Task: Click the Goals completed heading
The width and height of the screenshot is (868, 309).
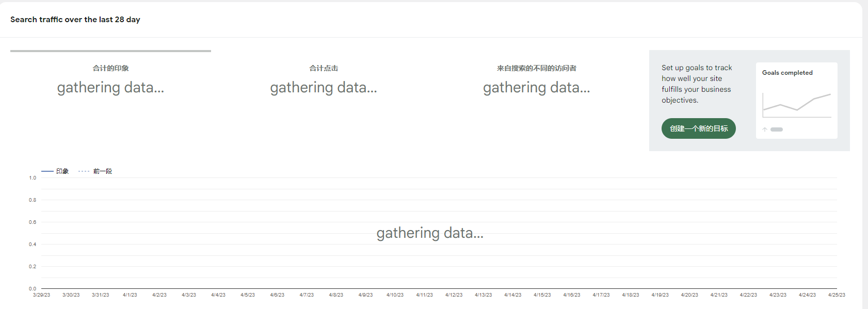Action: coord(787,73)
